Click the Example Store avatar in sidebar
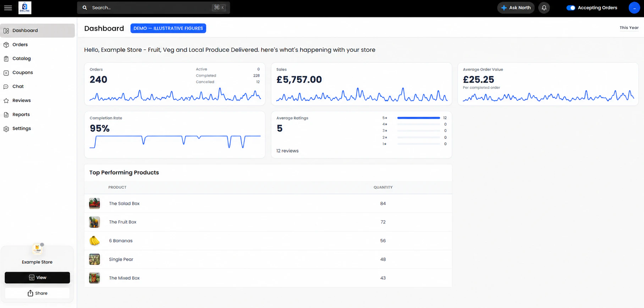This screenshot has width=644, height=308. pos(37,249)
